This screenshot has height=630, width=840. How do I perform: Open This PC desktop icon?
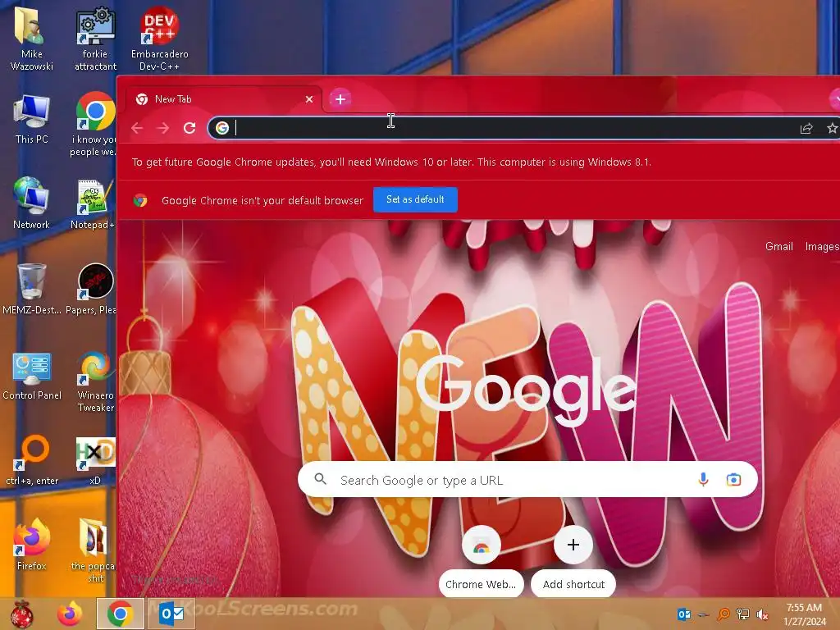click(x=31, y=119)
